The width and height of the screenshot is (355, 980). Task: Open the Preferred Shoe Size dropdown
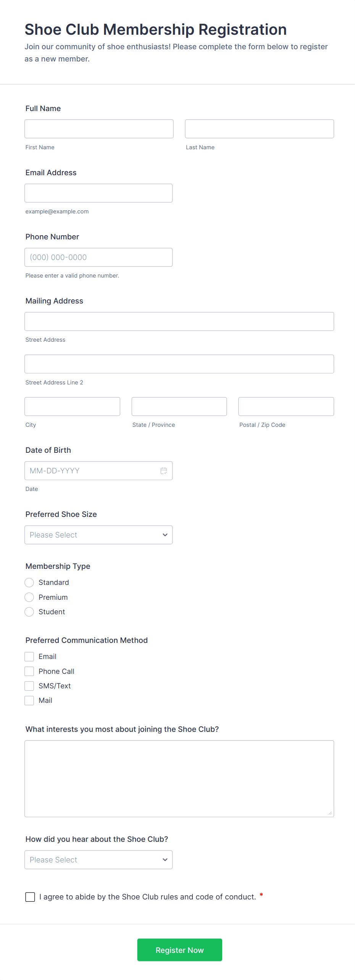[98, 535]
